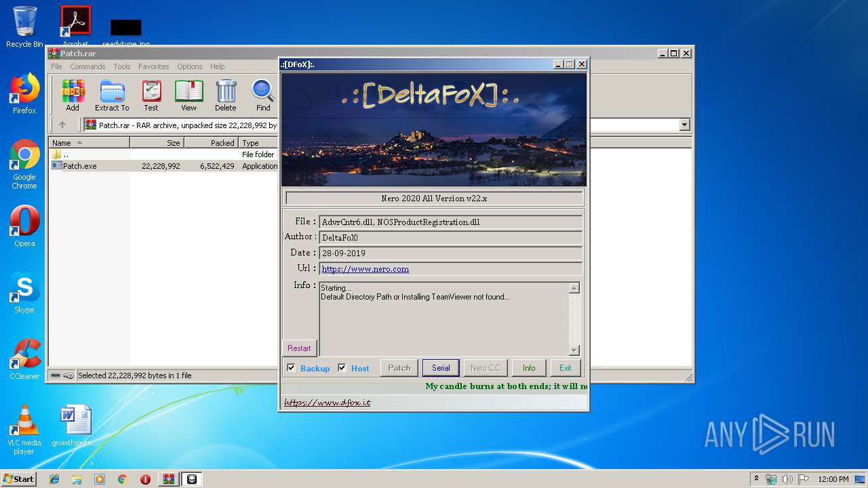The width and height of the screenshot is (868, 488).
Task: Select the VLC media player desktop icon
Action: 24,430
